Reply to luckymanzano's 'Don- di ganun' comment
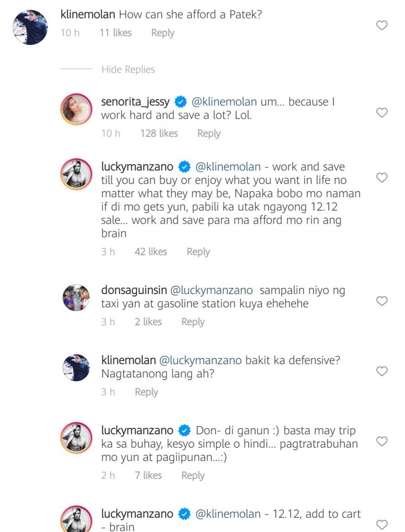 tap(193, 475)
